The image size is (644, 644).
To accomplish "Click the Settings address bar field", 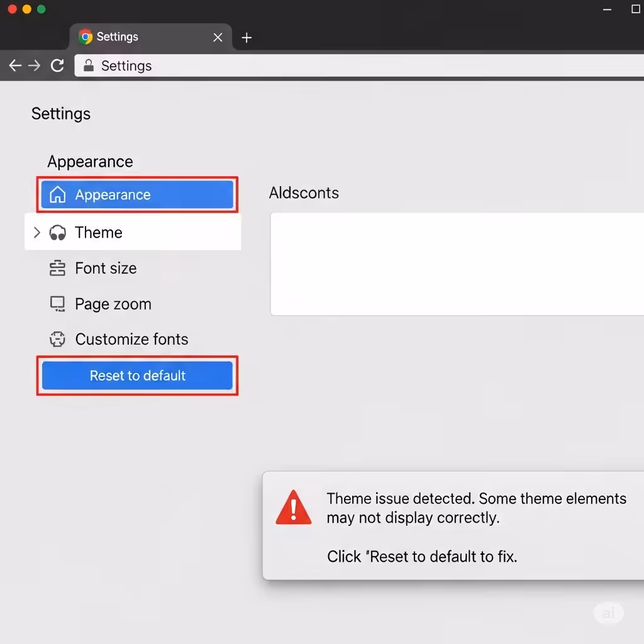I will (x=359, y=65).
